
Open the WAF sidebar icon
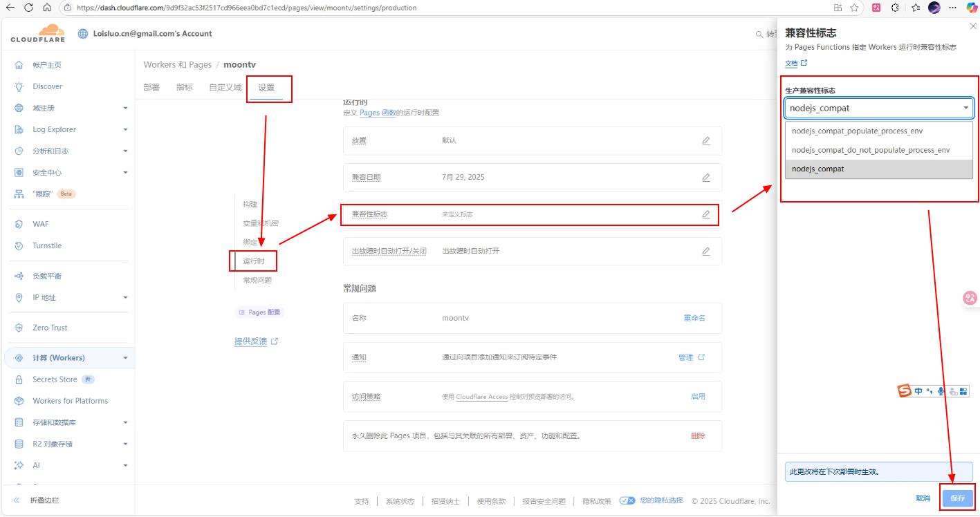[19, 224]
